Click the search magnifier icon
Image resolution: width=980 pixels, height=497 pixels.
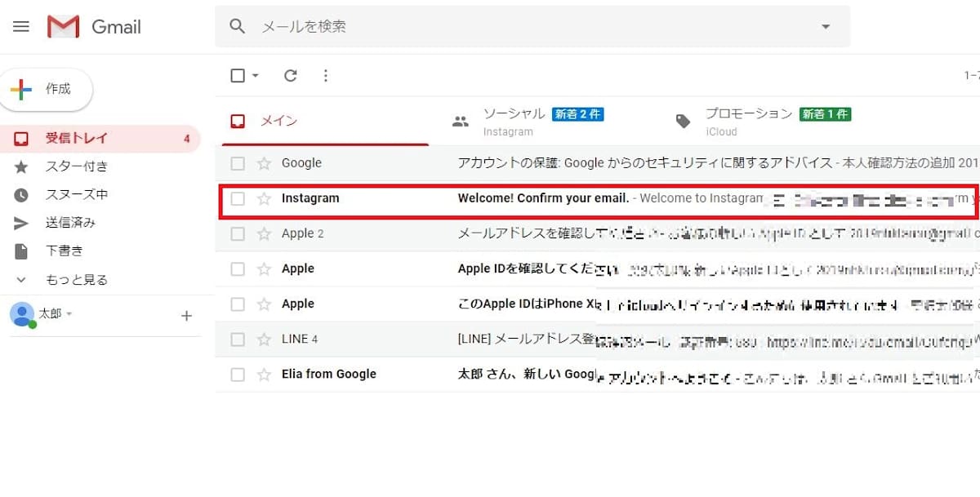(238, 26)
